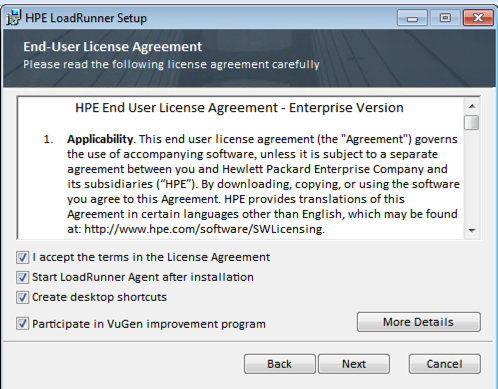Image resolution: width=498 pixels, height=389 pixels.
Task: Click the 'Please read the following license' subtitle
Action: 171,64
